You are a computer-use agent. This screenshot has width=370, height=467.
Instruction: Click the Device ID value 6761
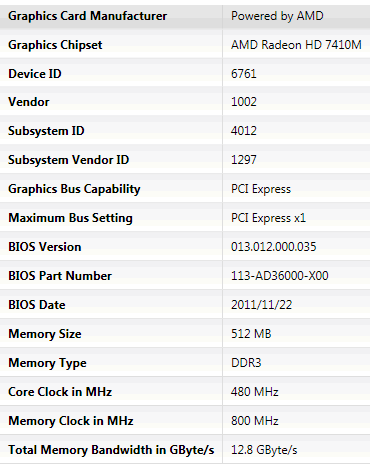pos(244,74)
